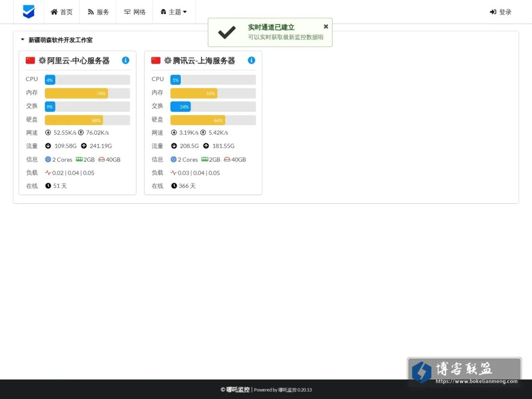The width and height of the screenshot is (532, 399).
Task: Expand the 主题 theme dropdown
Action: pyautogui.click(x=174, y=12)
